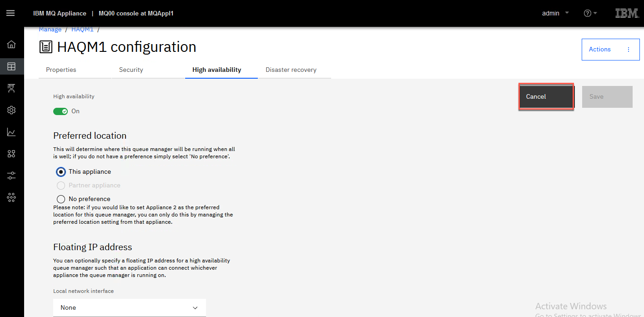Screen dimensions: 644x317
Task: Click the Preferred location heading
Action: [90, 136]
